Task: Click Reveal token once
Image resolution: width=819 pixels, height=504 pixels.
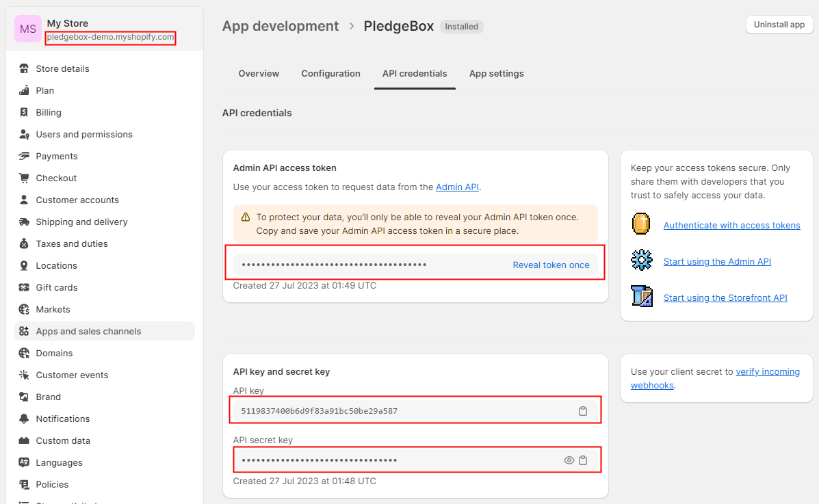Action: [551, 265]
